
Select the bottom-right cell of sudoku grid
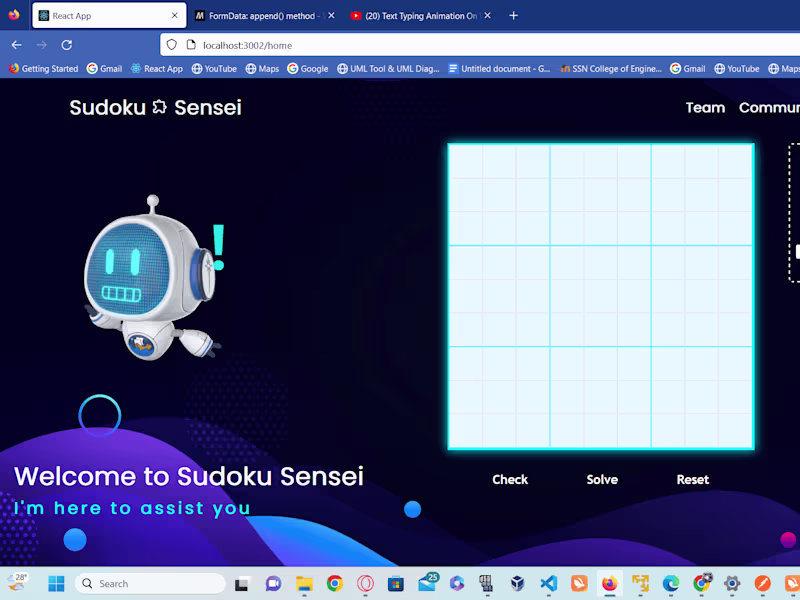[x=735, y=431]
